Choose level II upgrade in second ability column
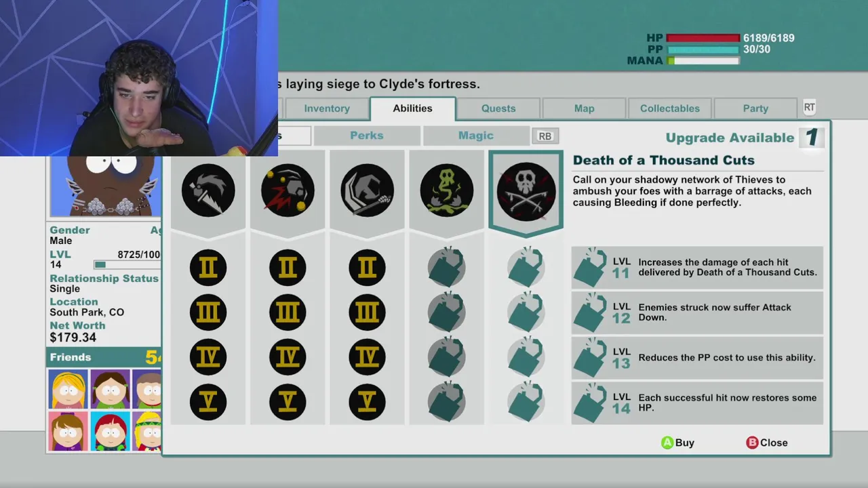 point(288,268)
